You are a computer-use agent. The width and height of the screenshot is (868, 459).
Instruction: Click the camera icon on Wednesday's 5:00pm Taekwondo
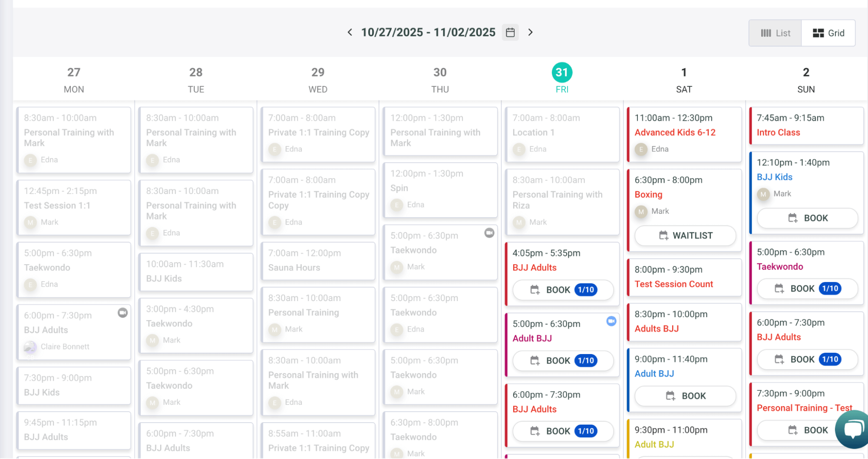point(490,233)
